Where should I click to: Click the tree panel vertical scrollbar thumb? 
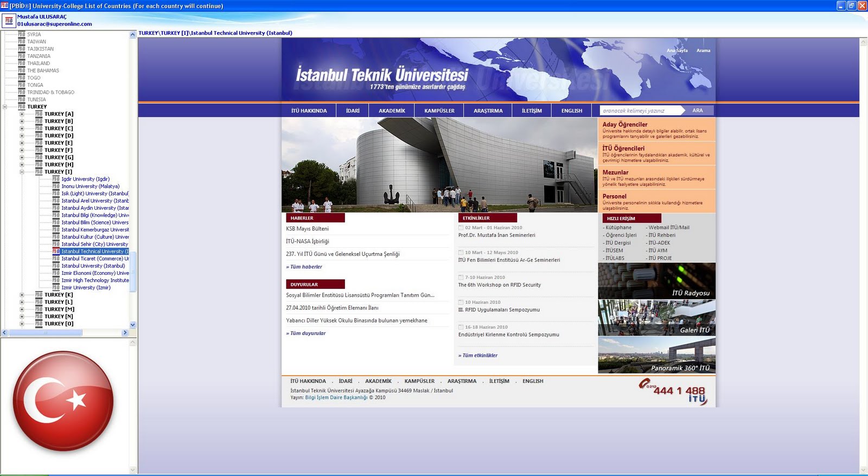tap(133, 272)
